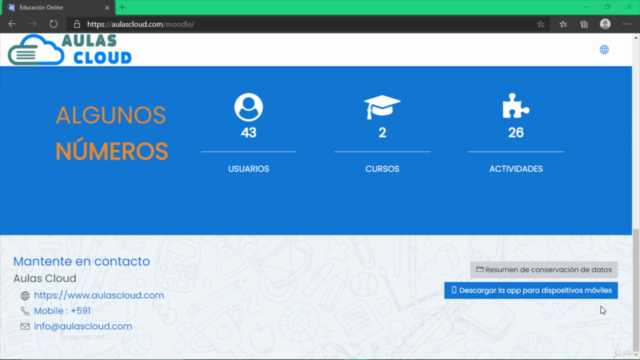Click the CURSOS label
640x360 pixels.
[382, 169]
